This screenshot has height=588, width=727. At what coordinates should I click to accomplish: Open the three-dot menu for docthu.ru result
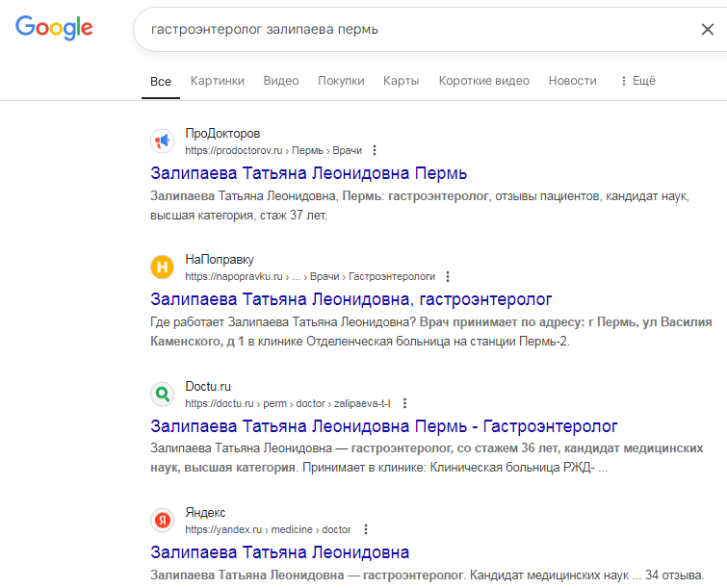404,403
